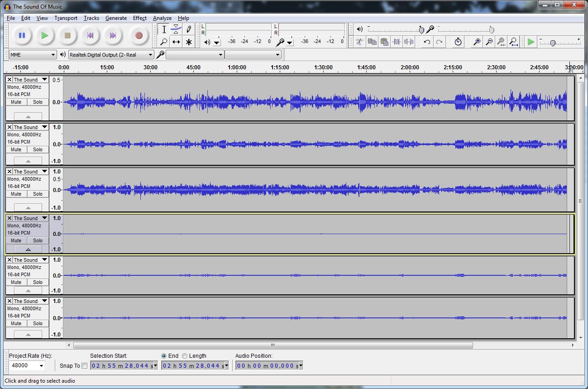The height and width of the screenshot is (389, 588).
Task: Open Realtek Digital Output device dropdown
Action: tap(111, 55)
